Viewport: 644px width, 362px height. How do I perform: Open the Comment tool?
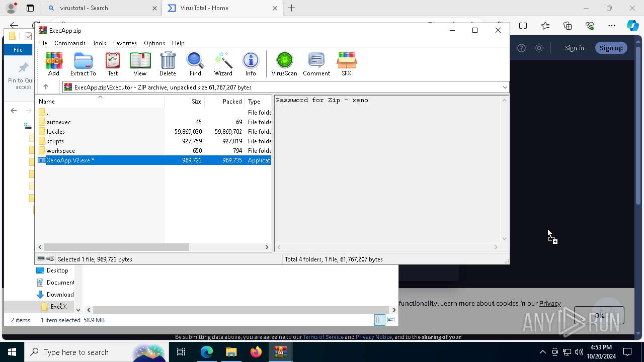[316, 64]
